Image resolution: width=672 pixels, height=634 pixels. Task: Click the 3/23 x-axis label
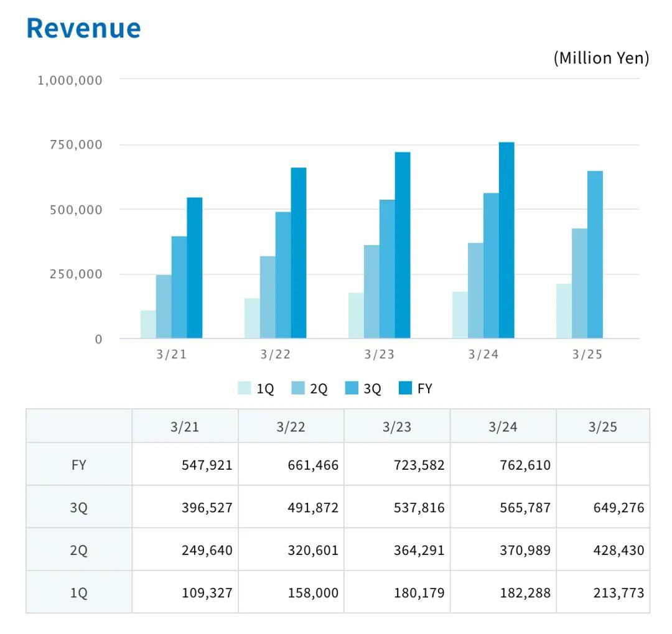click(x=380, y=355)
